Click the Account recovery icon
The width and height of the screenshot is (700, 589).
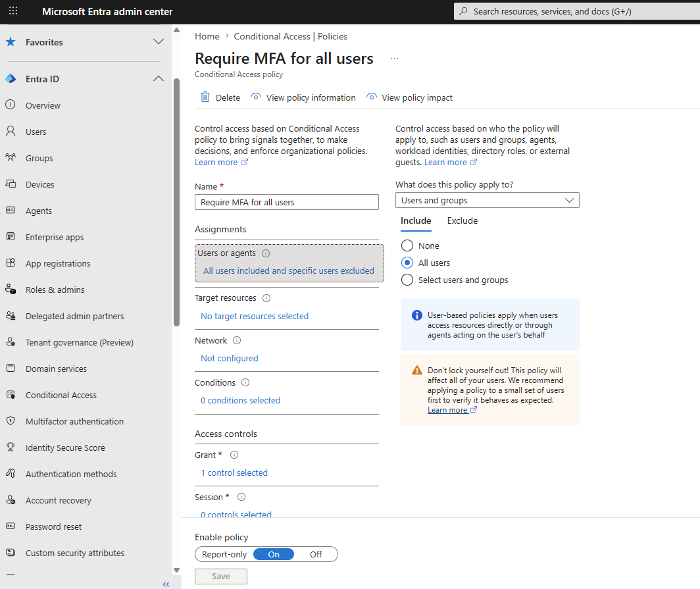click(x=11, y=499)
